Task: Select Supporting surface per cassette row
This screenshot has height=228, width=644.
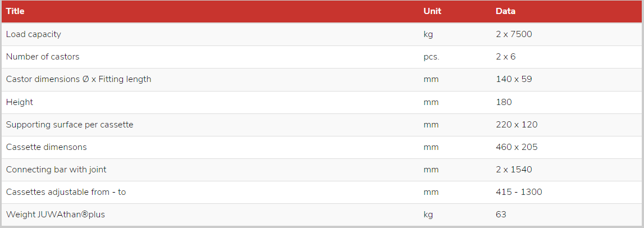Action: (322, 125)
